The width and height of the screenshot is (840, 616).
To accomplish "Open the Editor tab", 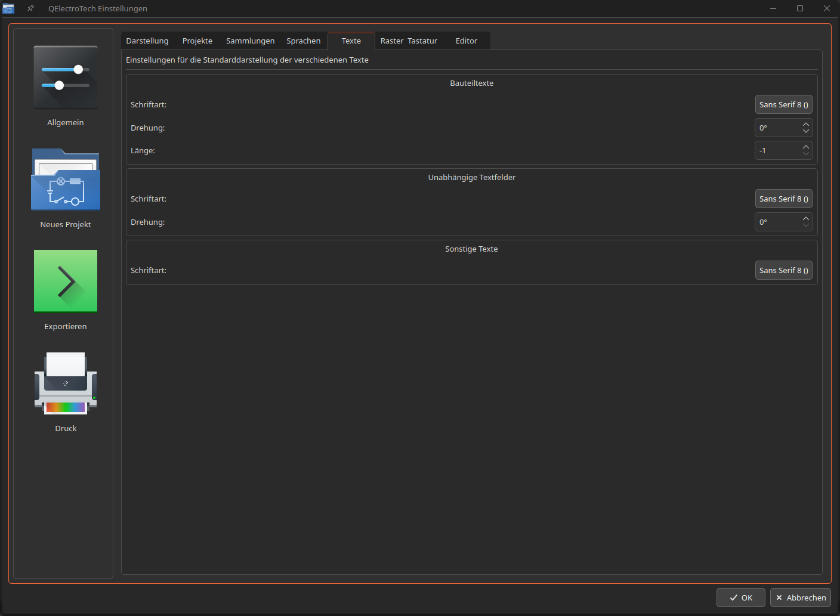I will 466,41.
